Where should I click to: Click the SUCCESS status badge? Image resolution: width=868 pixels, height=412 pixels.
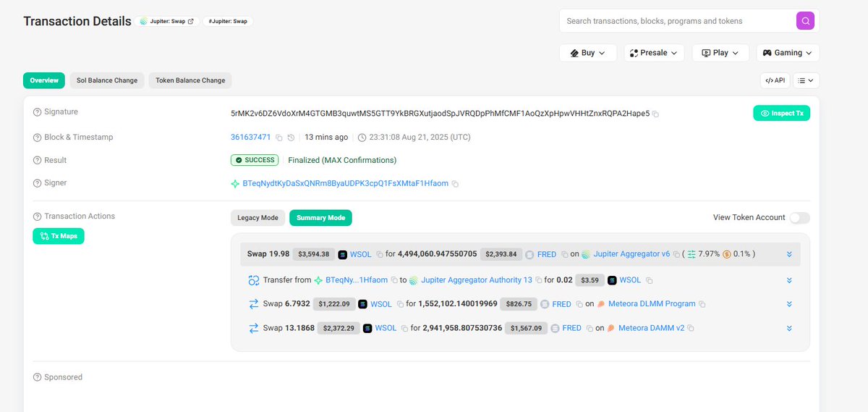[255, 160]
